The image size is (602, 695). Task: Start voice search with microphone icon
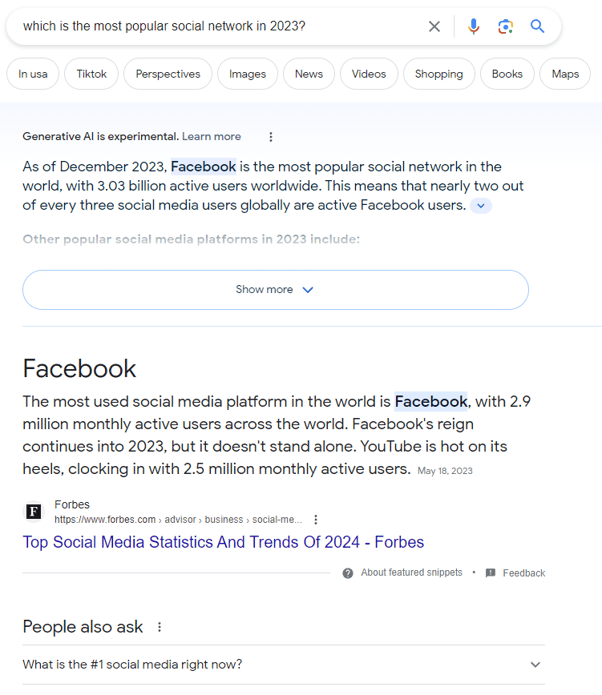pos(473,27)
